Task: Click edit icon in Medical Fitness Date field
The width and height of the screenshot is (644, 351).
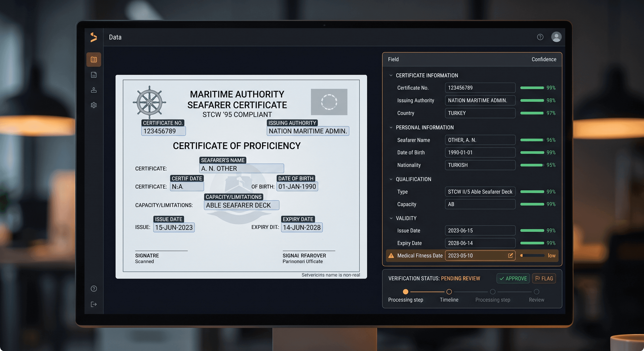Action: point(510,255)
